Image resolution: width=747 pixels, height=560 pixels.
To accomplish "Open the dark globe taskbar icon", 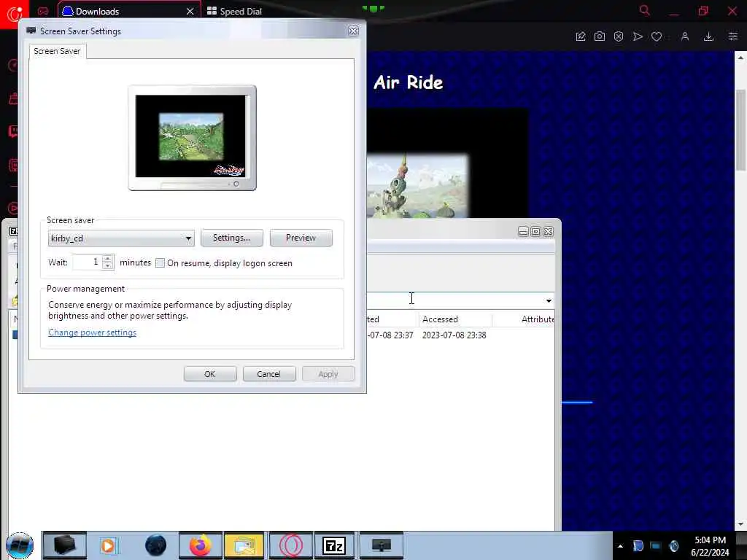I will [155, 545].
